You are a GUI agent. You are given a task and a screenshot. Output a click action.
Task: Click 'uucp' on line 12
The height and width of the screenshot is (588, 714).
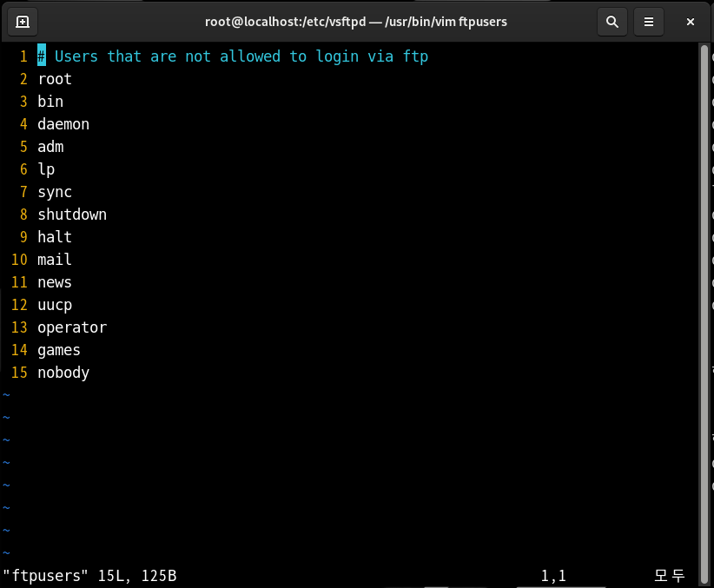click(x=55, y=305)
